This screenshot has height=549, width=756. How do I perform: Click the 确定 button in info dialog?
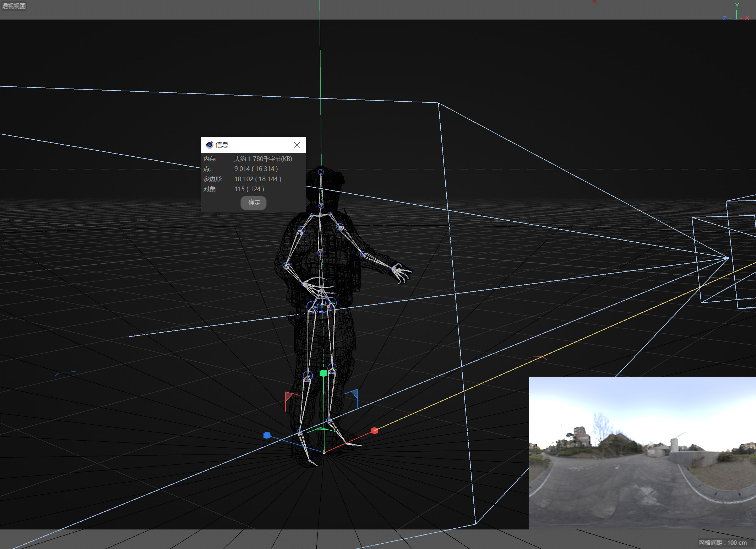point(254,203)
